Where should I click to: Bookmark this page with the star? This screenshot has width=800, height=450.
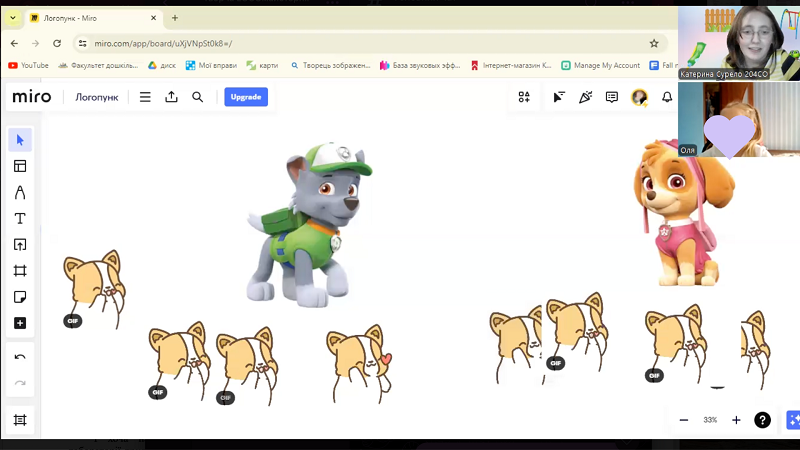coord(654,43)
